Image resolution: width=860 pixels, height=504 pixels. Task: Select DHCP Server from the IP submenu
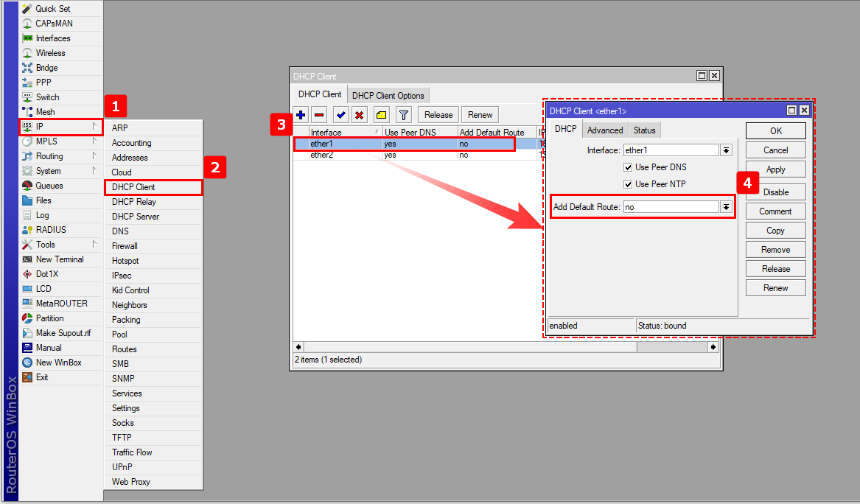[136, 217]
